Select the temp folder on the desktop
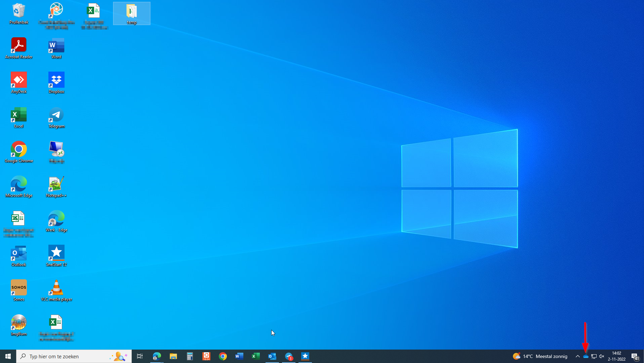The width and height of the screenshot is (644, 363). coord(132,13)
